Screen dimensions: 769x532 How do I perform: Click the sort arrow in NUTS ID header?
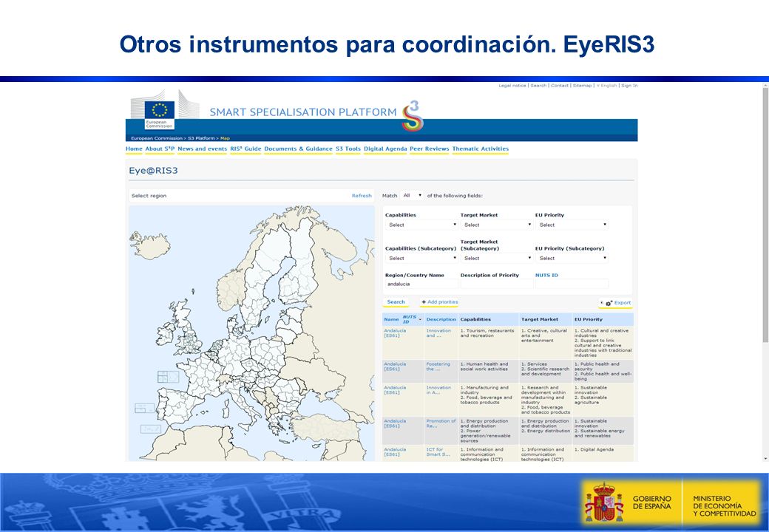pyautogui.click(x=420, y=320)
